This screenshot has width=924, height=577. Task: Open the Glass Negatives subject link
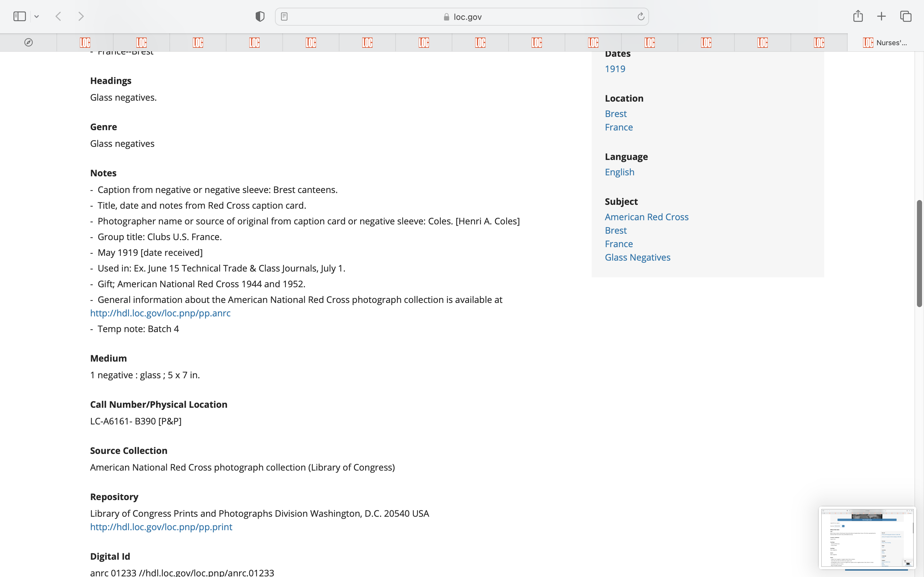(637, 257)
